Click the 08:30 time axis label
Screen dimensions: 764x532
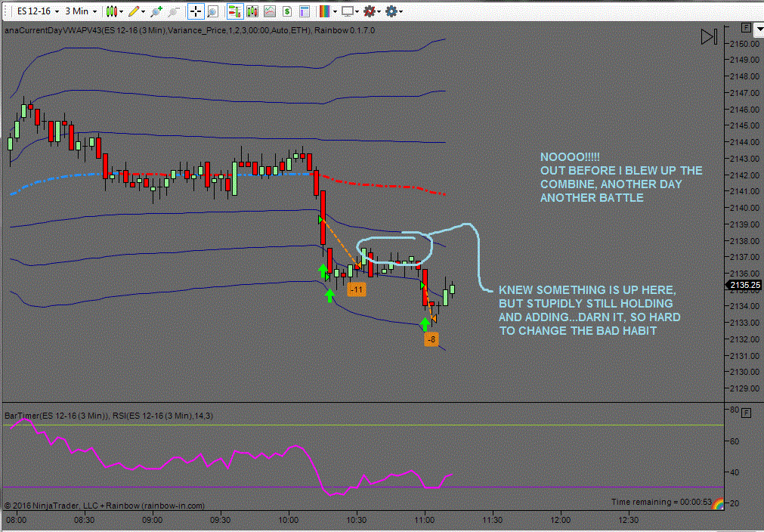(x=85, y=521)
